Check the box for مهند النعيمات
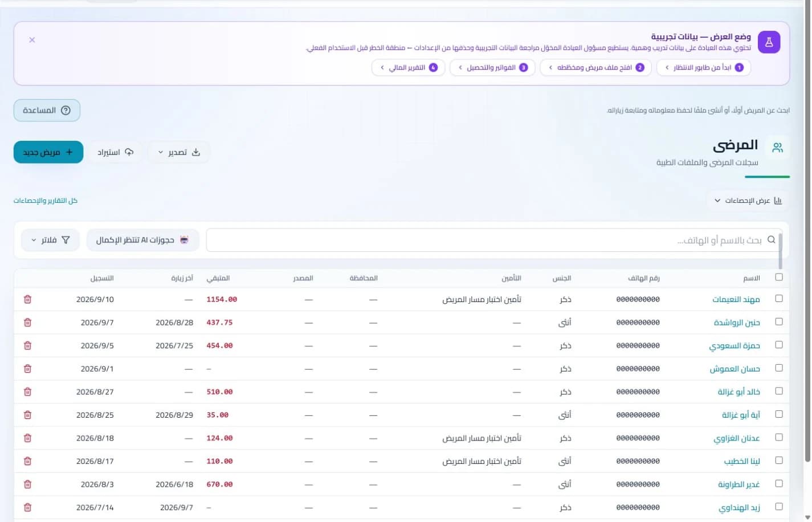 pyautogui.click(x=779, y=299)
